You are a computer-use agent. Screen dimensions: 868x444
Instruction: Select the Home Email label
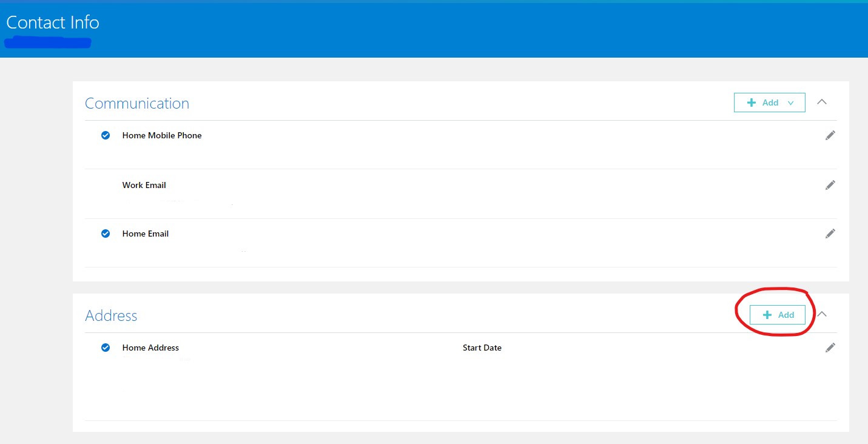(x=146, y=234)
